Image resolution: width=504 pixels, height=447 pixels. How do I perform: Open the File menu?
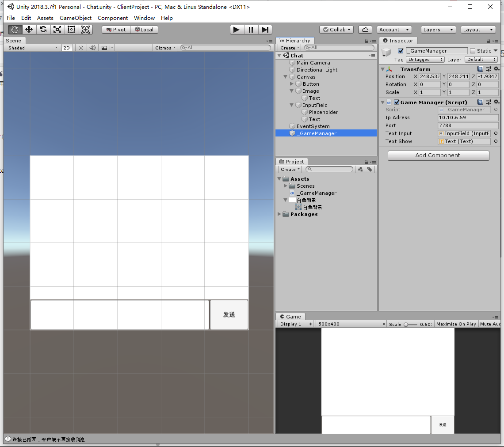pos(11,18)
